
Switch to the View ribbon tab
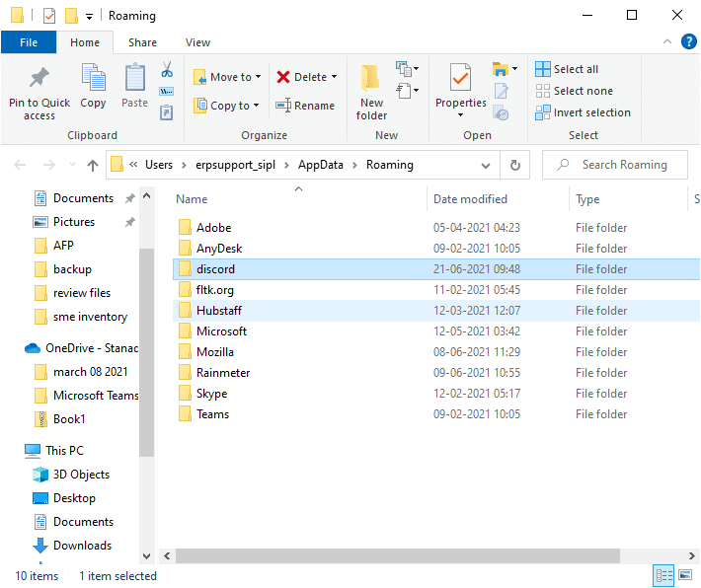pyautogui.click(x=197, y=42)
